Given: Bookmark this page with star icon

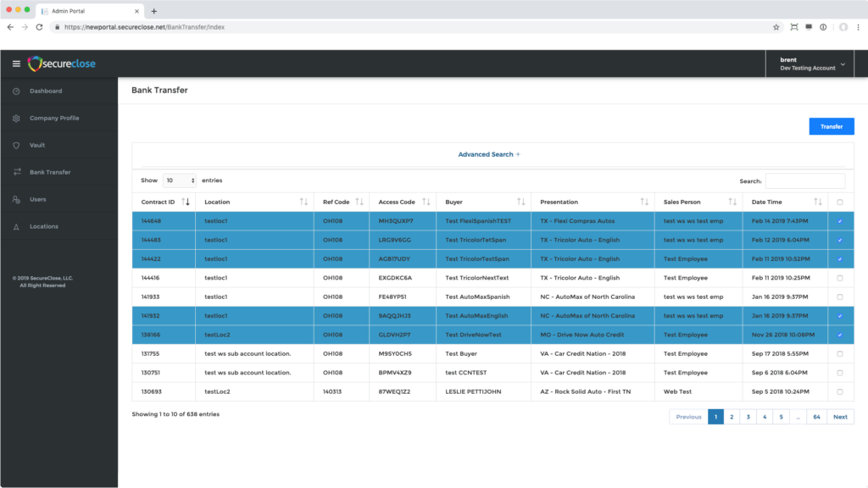Looking at the screenshot, I should [776, 27].
